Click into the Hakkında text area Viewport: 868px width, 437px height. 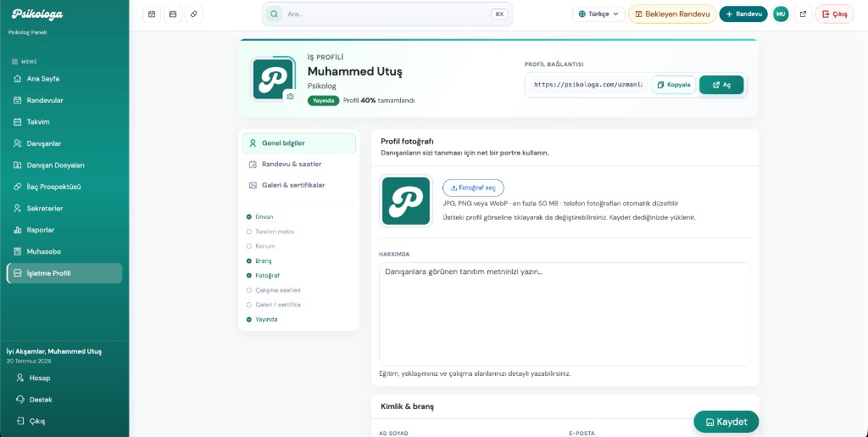tap(565, 314)
